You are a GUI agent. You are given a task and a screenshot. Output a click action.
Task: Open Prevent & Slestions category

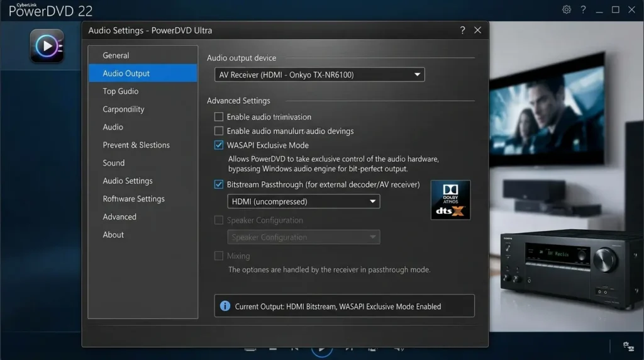(x=143, y=145)
